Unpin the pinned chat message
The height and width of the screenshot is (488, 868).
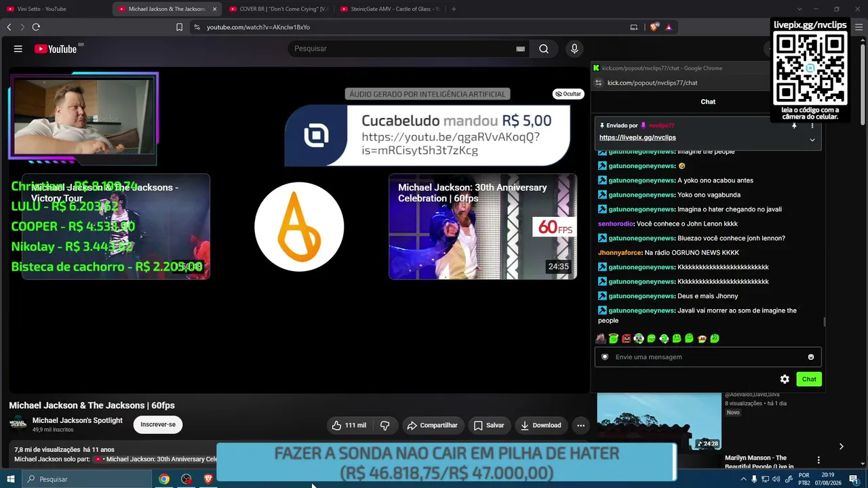794,125
